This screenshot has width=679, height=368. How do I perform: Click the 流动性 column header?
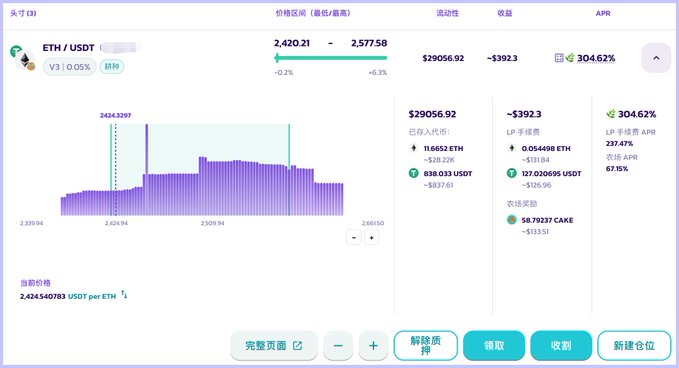pos(447,13)
